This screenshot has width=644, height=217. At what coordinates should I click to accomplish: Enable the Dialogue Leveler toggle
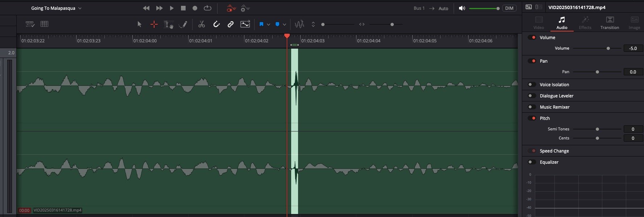point(532,96)
